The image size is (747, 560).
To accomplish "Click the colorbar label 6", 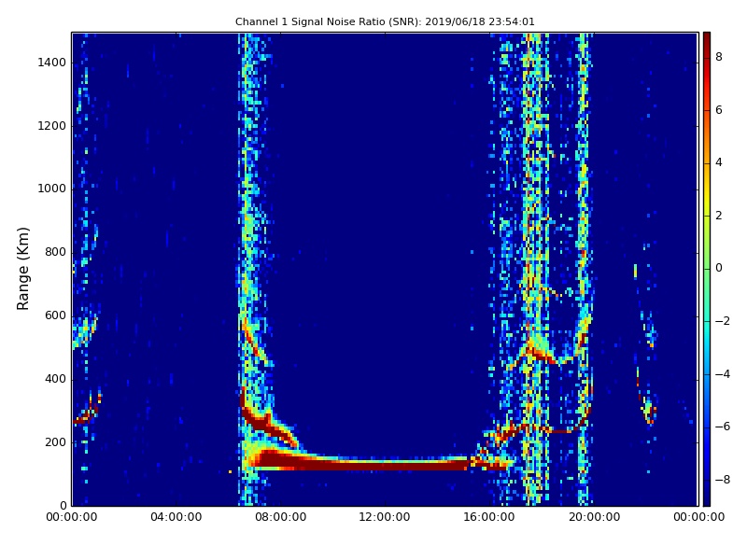I will click(719, 110).
